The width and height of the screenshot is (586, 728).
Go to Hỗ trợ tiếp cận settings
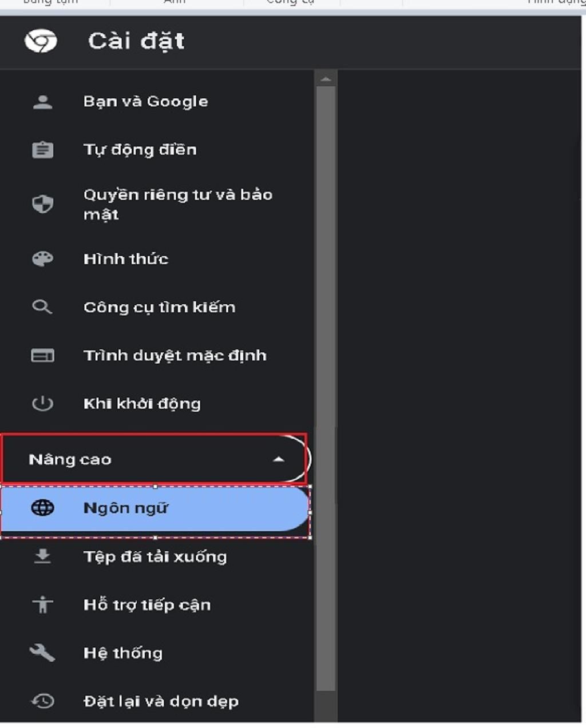tap(147, 605)
